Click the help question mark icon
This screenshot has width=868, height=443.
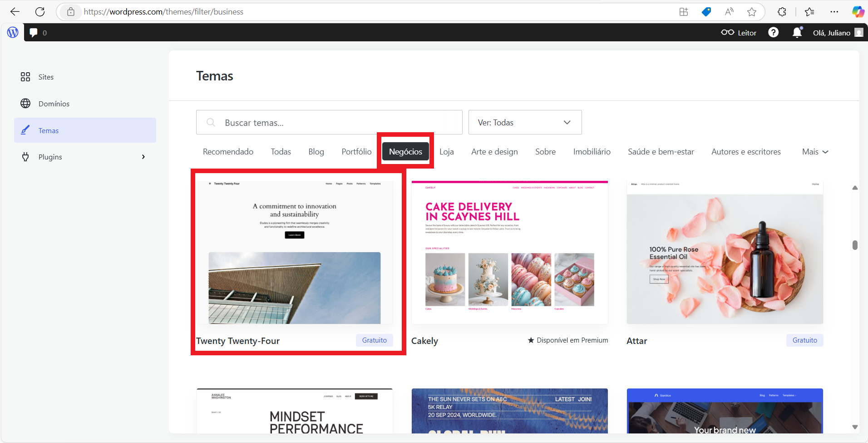click(774, 32)
